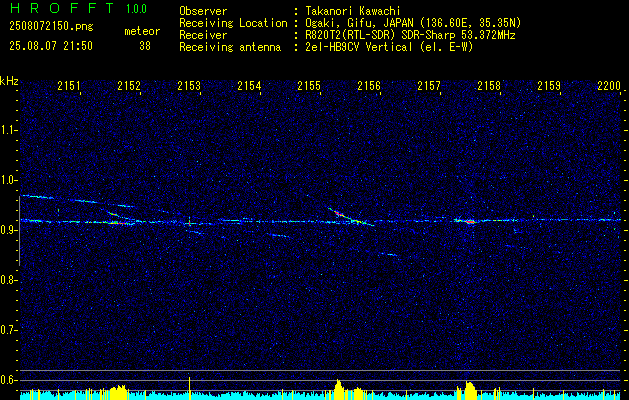
Task: Click the 2200 time axis marker
Action: [609, 85]
